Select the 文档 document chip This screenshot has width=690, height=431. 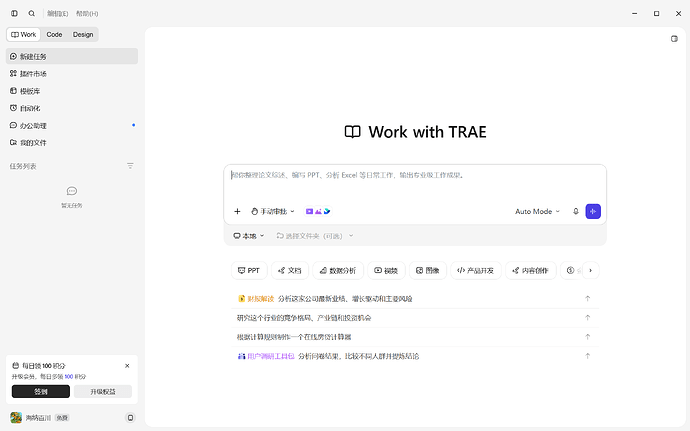290,270
